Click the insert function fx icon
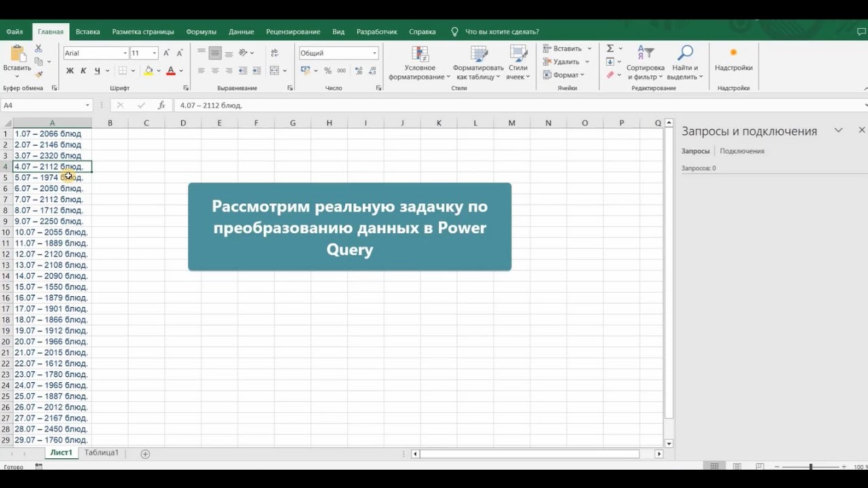The height and width of the screenshot is (488, 868). [x=161, y=105]
